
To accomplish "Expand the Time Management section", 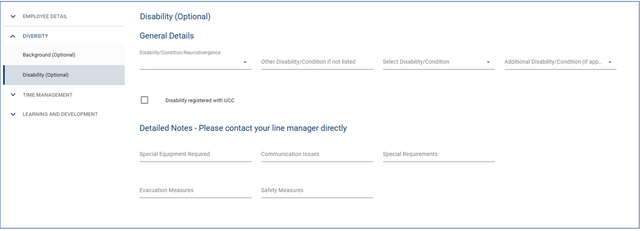I will click(x=47, y=95).
